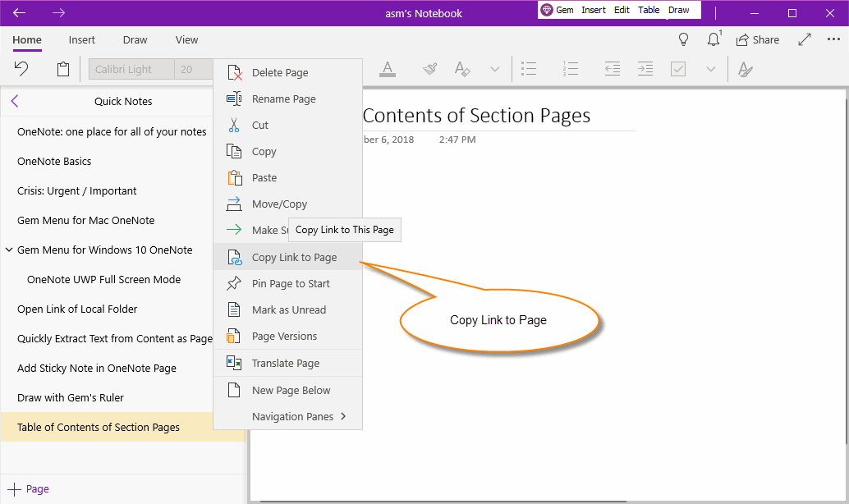This screenshot has width=849, height=504.
Task: Open the Crisis: Urgent / Important page
Action: point(76,190)
